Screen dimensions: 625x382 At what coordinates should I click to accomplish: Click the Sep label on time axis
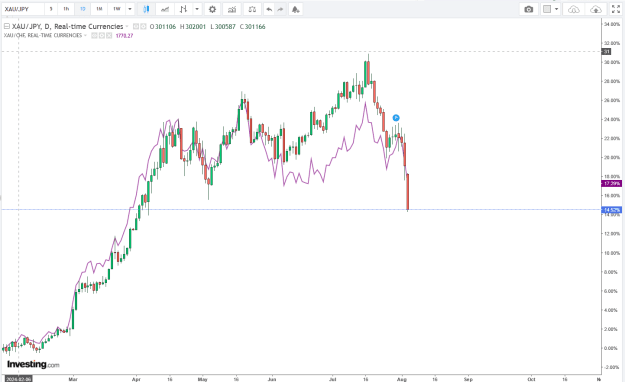pos(468,379)
